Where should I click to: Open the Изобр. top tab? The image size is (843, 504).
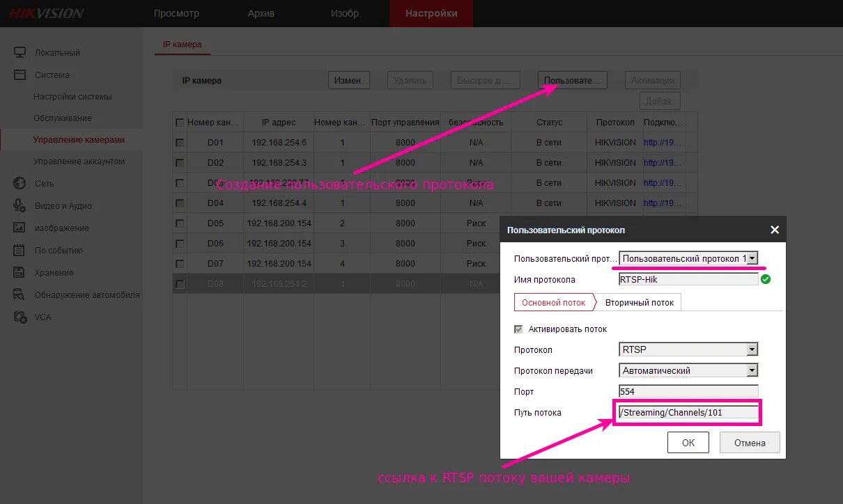pyautogui.click(x=346, y=13)
